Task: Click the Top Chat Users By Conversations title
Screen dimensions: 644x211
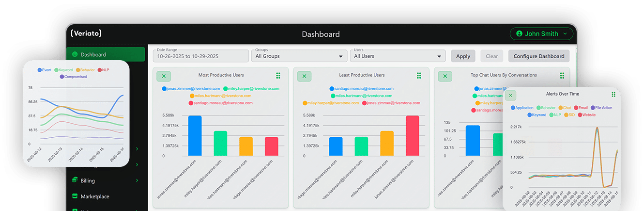Action: (504, 75)
